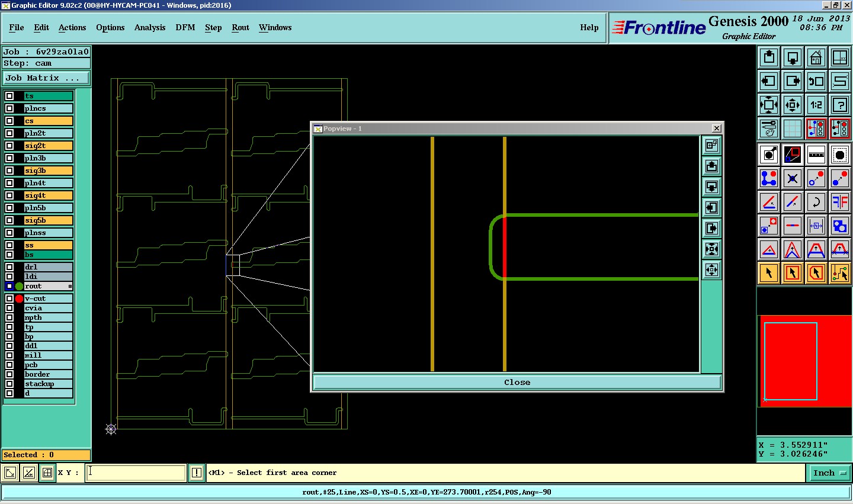The width and height of the screenshot is (853, 504).
Task: Click the green color dot on rout layer
Action: click(x=19, y=286)
